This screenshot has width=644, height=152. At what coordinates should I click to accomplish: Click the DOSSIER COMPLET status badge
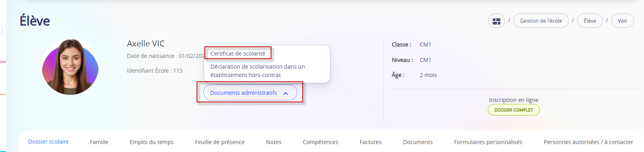[x=514, y=110]
